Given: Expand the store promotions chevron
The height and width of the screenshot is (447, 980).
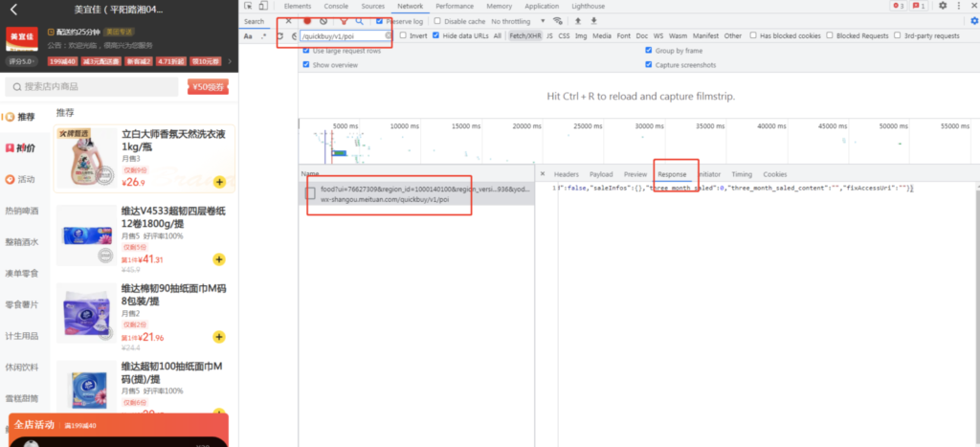Looking at the screenshot, I should (x=231, y=61).
